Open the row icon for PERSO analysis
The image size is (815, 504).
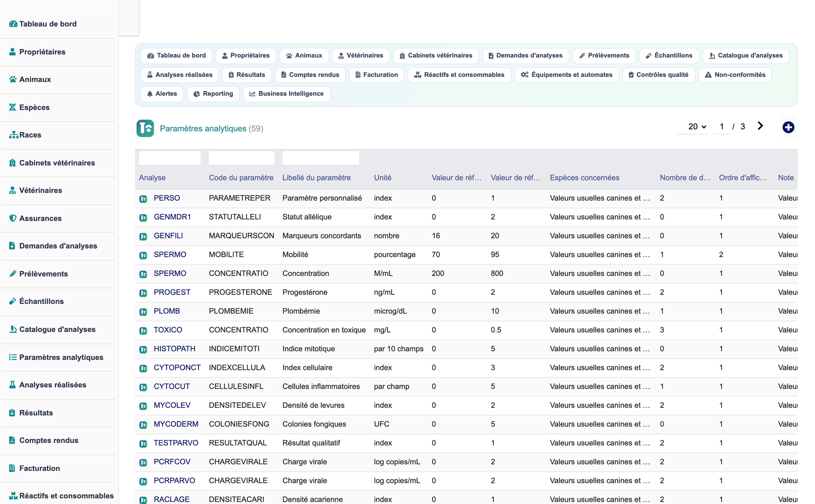coord(143,199)
